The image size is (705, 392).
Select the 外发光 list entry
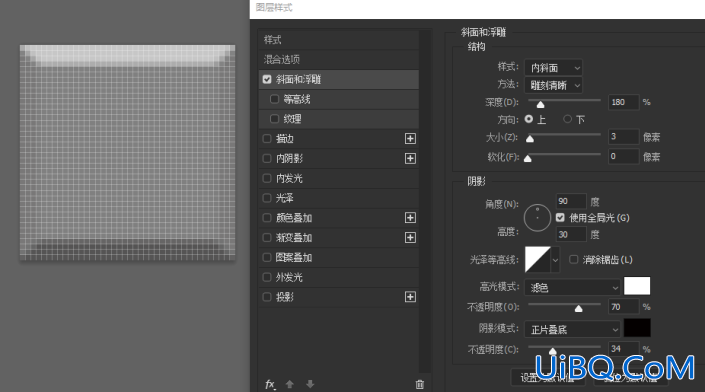[339, 277]
